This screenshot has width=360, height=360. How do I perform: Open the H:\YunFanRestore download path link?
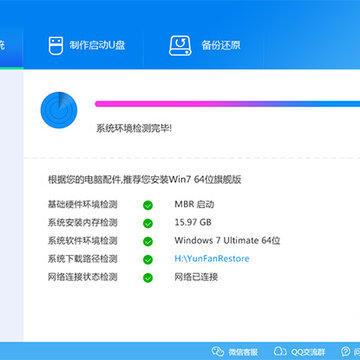click(212, 259)
